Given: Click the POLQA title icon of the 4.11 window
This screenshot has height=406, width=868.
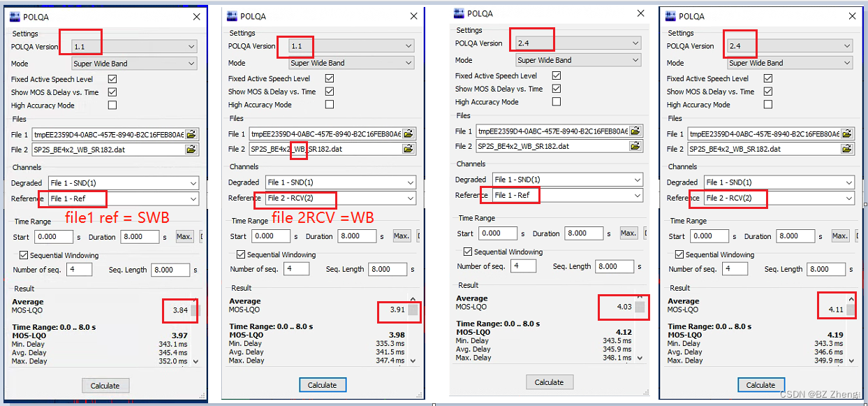Looking at the screenshot, I should (x=671, y=16).
